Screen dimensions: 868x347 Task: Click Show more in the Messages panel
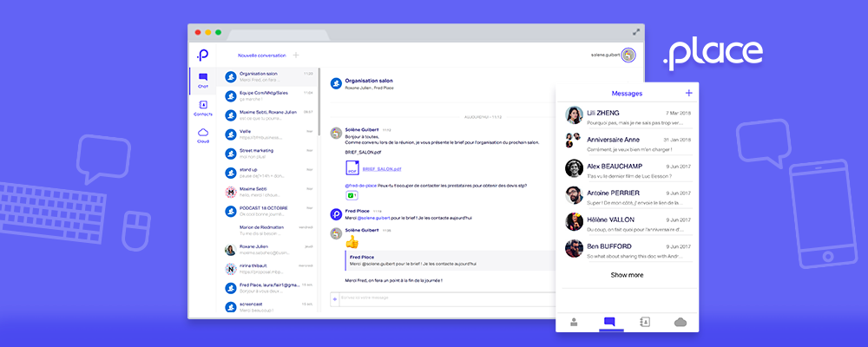pos(627,275)
